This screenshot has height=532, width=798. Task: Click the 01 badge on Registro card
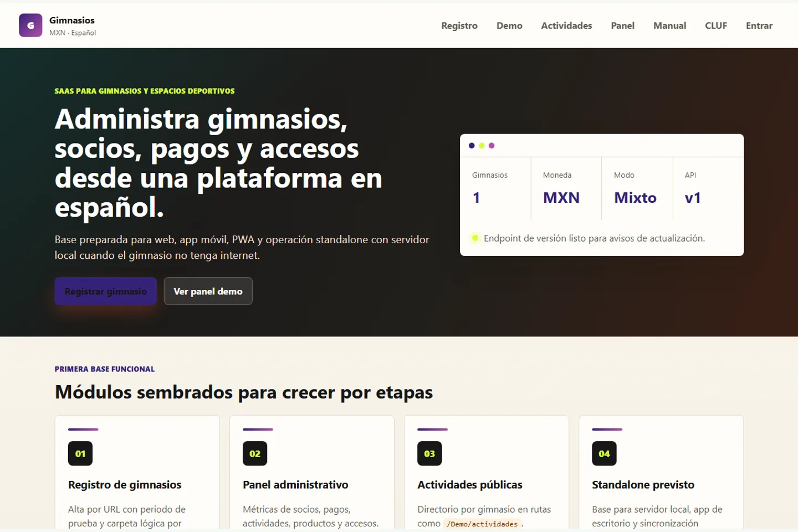pyautogui.click(x=80, y=453)
